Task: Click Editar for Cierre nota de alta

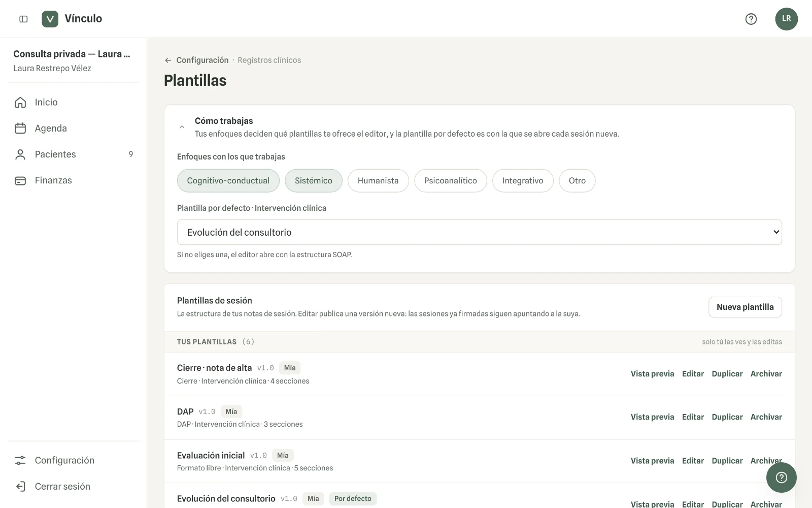Action: (x=693, y=373)
